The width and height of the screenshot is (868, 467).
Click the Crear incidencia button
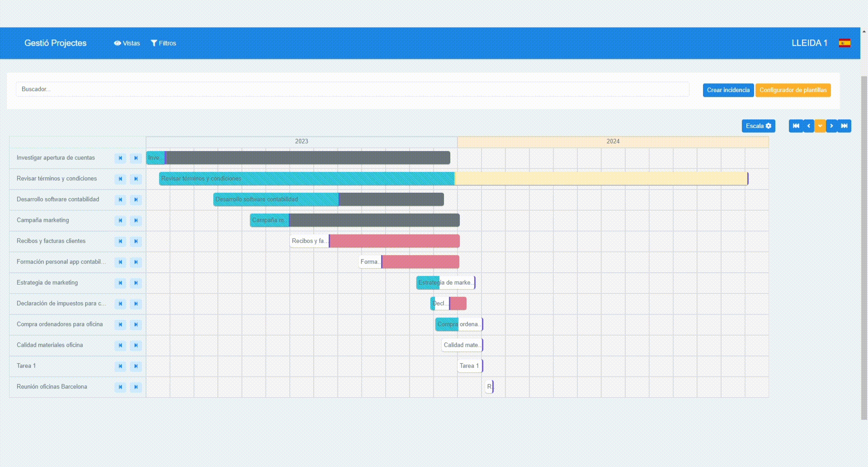728,90
